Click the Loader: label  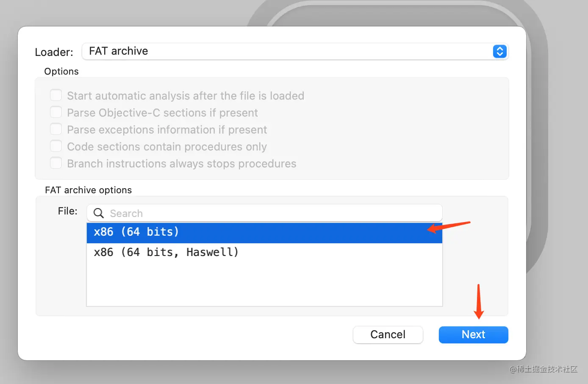click(x=54, y=52)
